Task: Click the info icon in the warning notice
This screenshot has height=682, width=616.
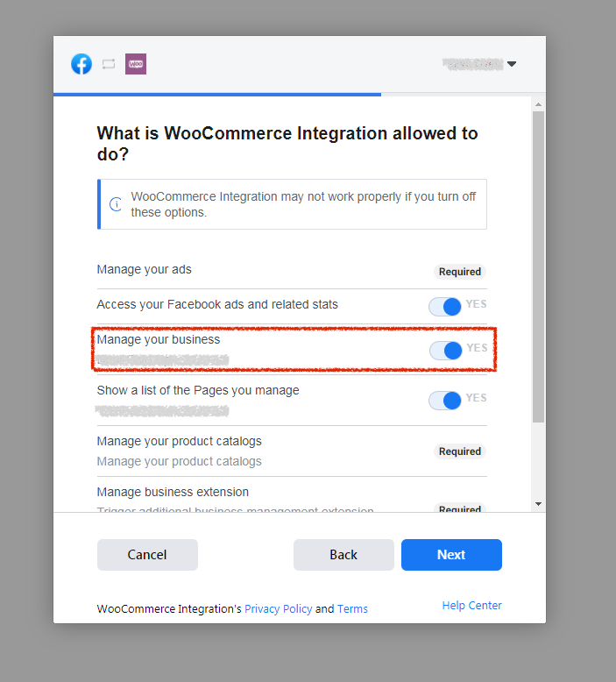Action: [116, 204]
